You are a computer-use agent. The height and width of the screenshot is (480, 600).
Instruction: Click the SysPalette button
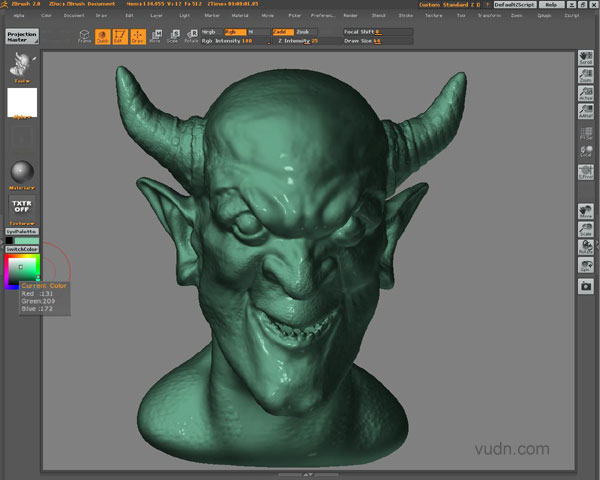[x=22, y=232]
